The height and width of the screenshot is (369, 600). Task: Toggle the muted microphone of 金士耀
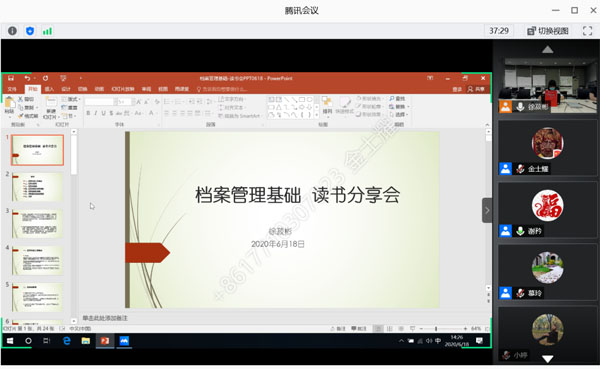(x=520, y=169)
